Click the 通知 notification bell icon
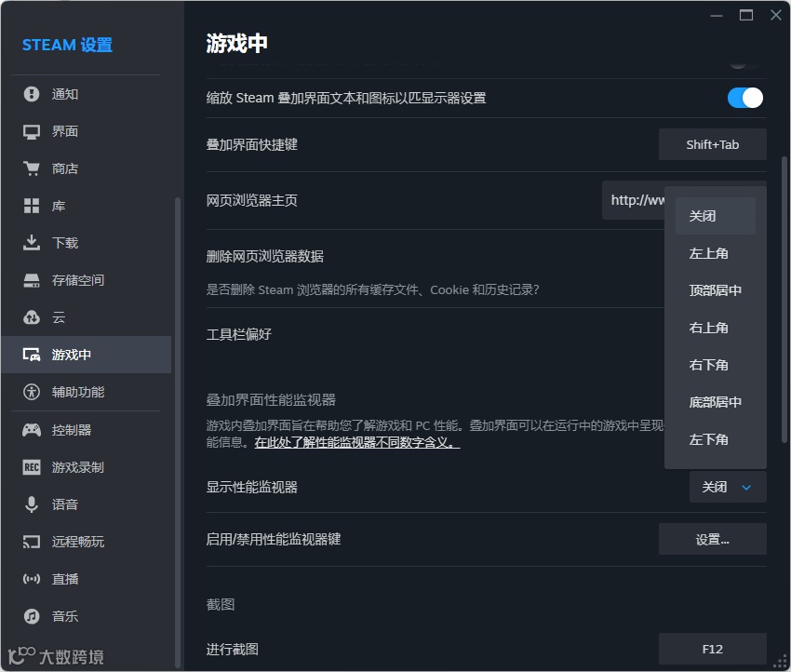 [x=32, y=94]
